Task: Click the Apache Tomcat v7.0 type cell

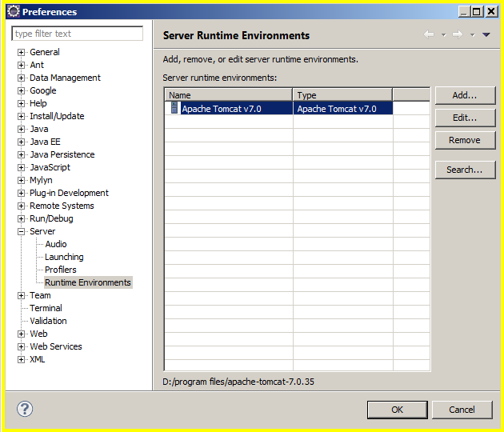Action: [342, 109]
